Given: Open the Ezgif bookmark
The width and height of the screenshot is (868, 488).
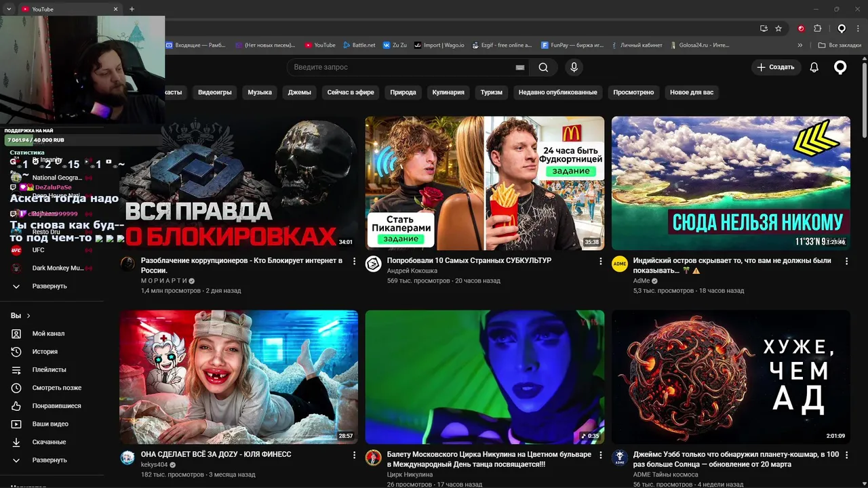Looking at the screenshot, I should coord(502,45).
